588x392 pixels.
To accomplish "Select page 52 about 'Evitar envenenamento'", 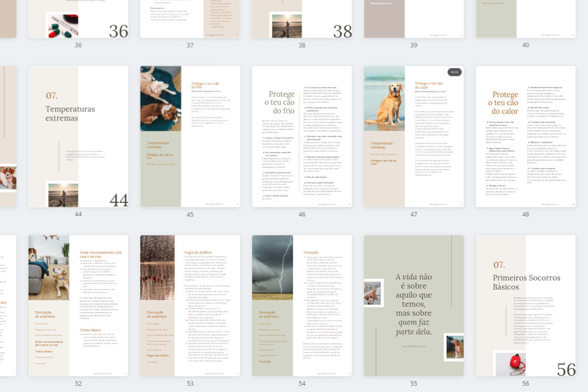I will [78, 306].
